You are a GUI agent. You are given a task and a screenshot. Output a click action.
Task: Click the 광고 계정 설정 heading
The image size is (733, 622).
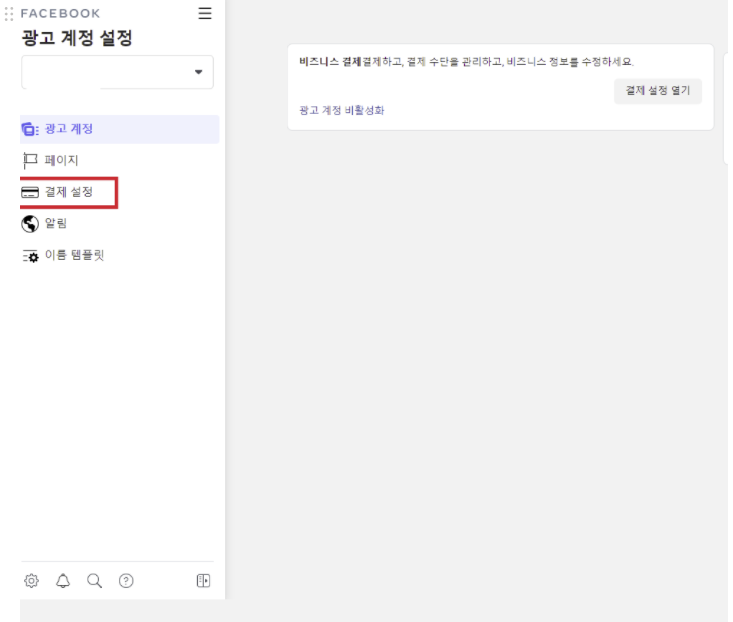click(x=77, y=38)
